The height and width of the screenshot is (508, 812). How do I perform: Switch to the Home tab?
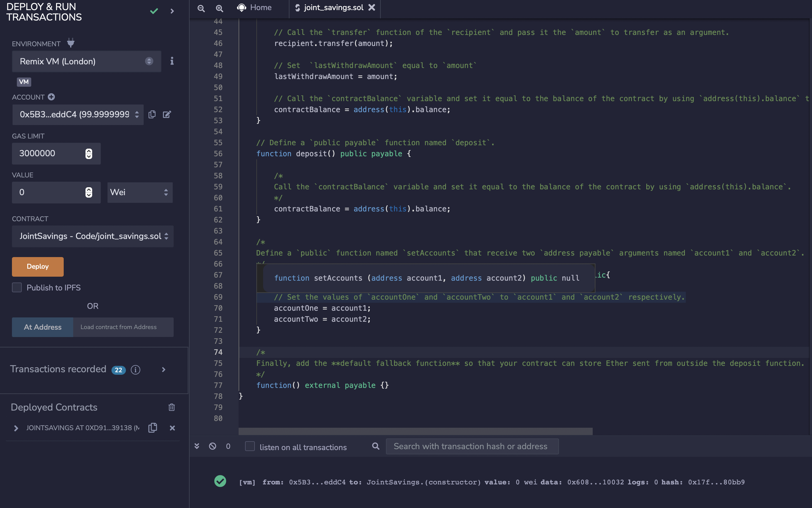click(x=255, y=7)
